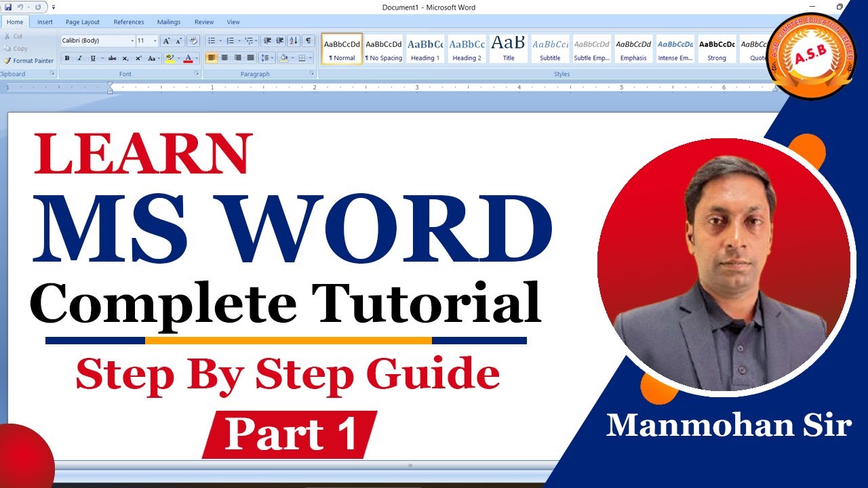Screen dimensions: 868x488
Task: Select Align Text Left
Action: pyautogui.click(x=212, y=58)
